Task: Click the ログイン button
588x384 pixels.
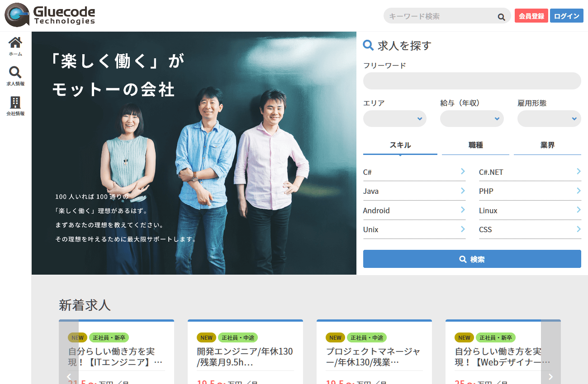Action: pyautogui.click(x=567, y=16)
